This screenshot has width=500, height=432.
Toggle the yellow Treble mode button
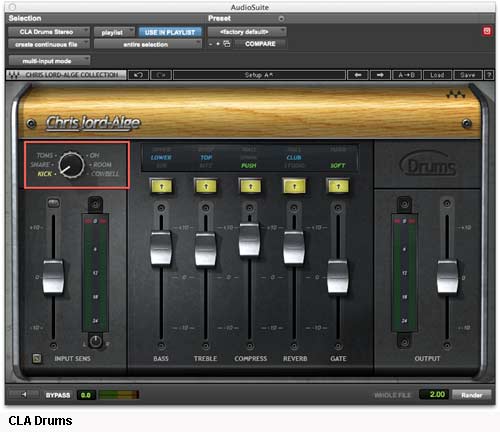pos(206,186)
